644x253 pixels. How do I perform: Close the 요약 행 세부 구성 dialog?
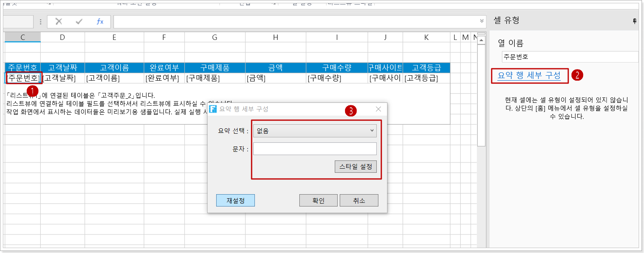(378, 109)
